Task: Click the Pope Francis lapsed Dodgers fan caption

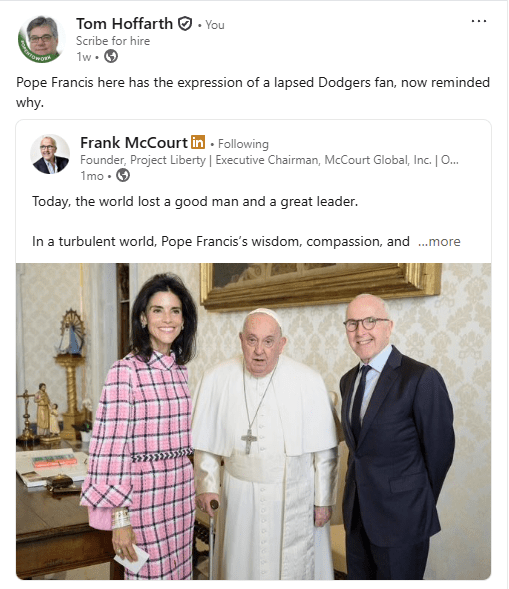Action: [x=253, y=92]
